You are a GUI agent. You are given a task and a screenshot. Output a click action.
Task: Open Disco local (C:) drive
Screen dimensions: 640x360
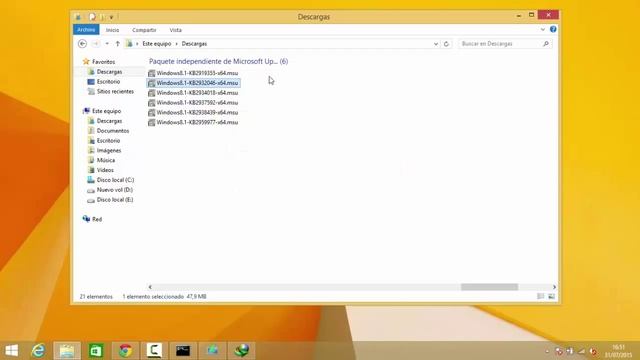coord(115,180)
